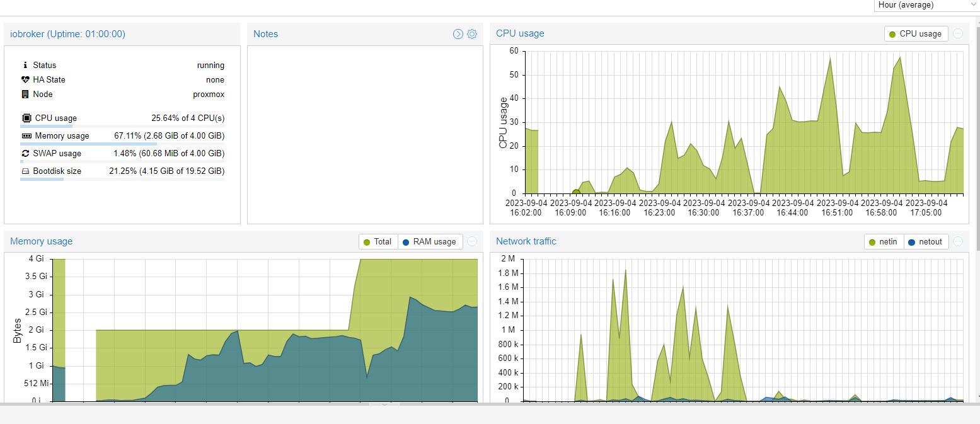Open the Hour (average) timeframe dropdown
This screenshot has width=980, height=424.
coord(926,5)
